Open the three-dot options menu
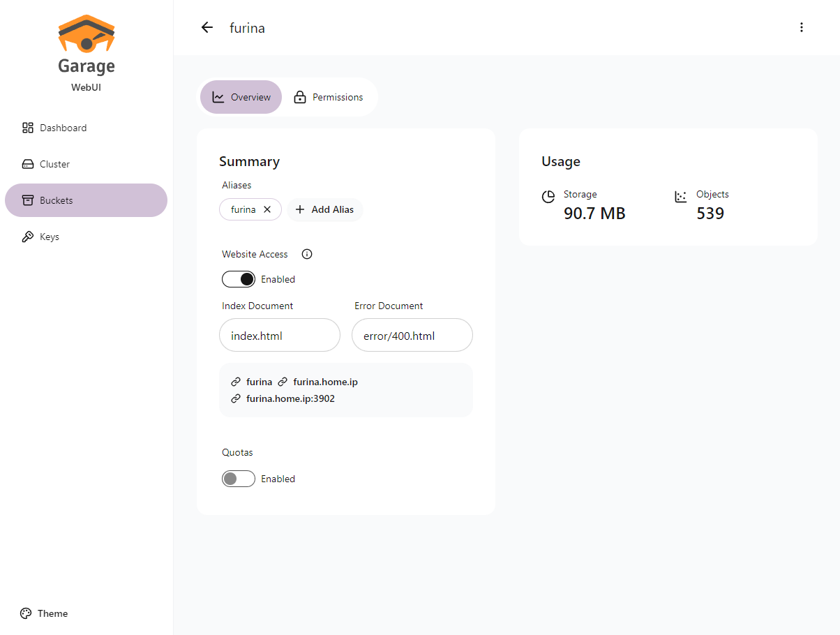Image resolution: width=840 pixels, height=635 pixels. 801,28
